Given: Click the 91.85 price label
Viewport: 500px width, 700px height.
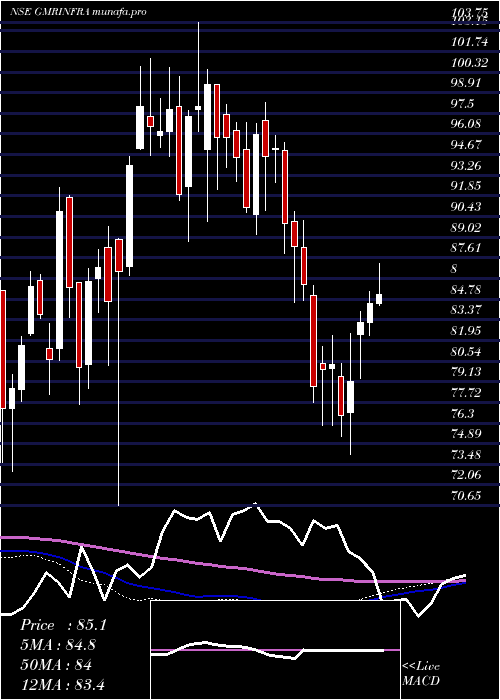Looking at the screenshot, I should (x=466, y=186).
